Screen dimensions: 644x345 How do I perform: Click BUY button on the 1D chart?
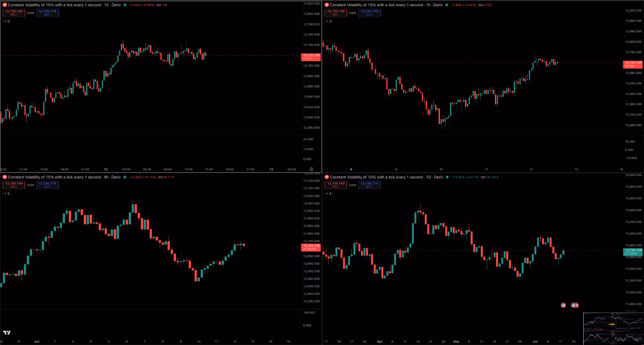point(369,185)
